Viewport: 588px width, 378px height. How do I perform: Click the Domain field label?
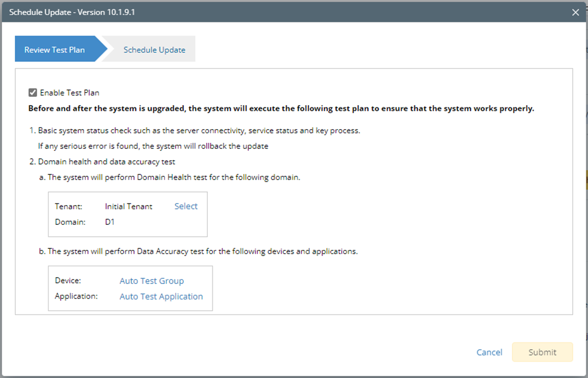tap(69, 222)
